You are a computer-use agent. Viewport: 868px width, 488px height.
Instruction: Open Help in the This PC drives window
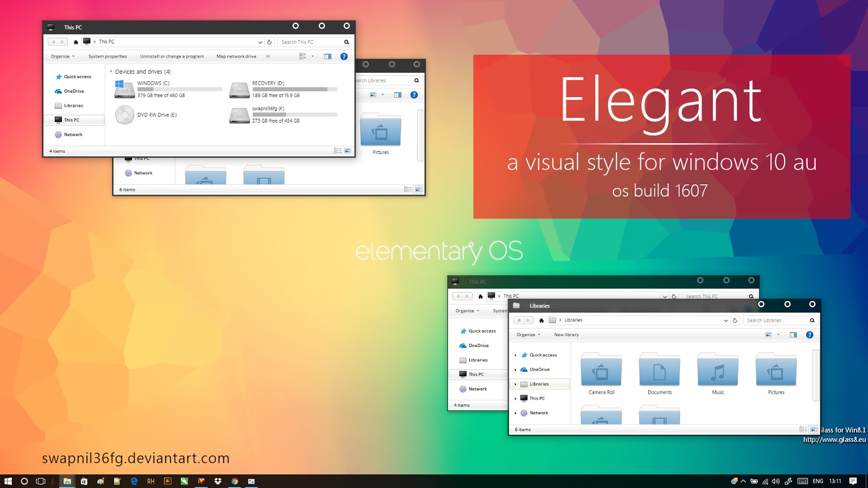pyautogui.click(x=344, y=56)
